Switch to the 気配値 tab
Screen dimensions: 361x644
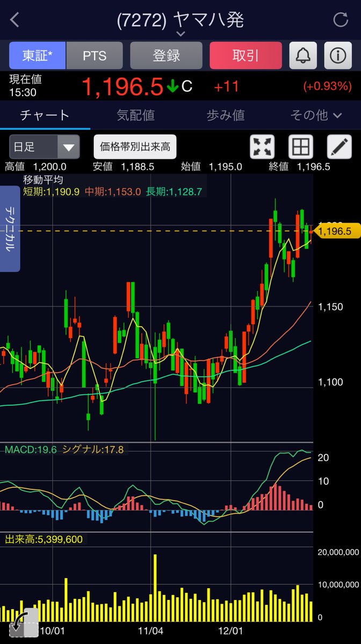(x=135, y=115)
